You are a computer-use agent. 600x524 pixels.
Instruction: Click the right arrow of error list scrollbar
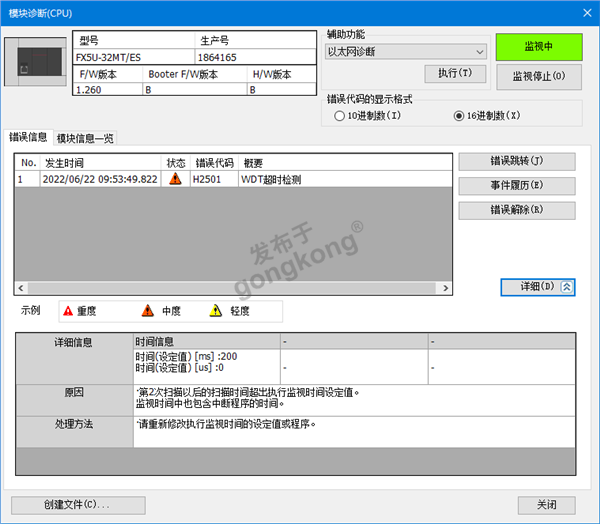[x=445, y=288]
